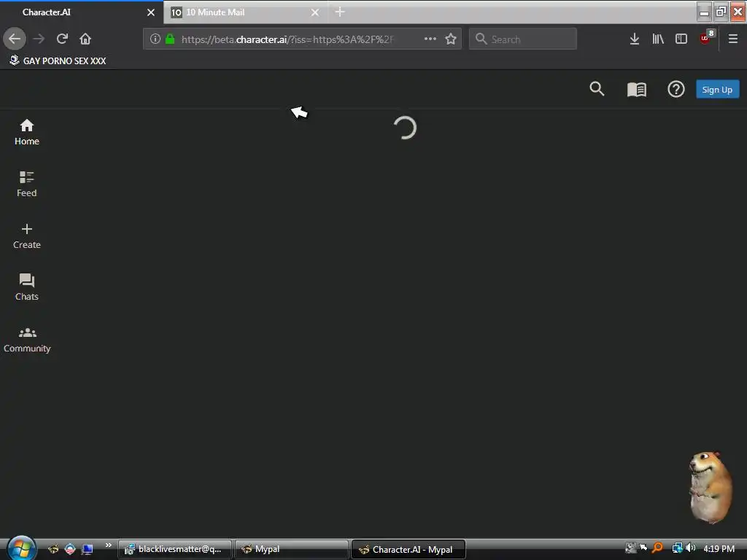
Task: Click the network tray icon
Action: coord(677,548)
